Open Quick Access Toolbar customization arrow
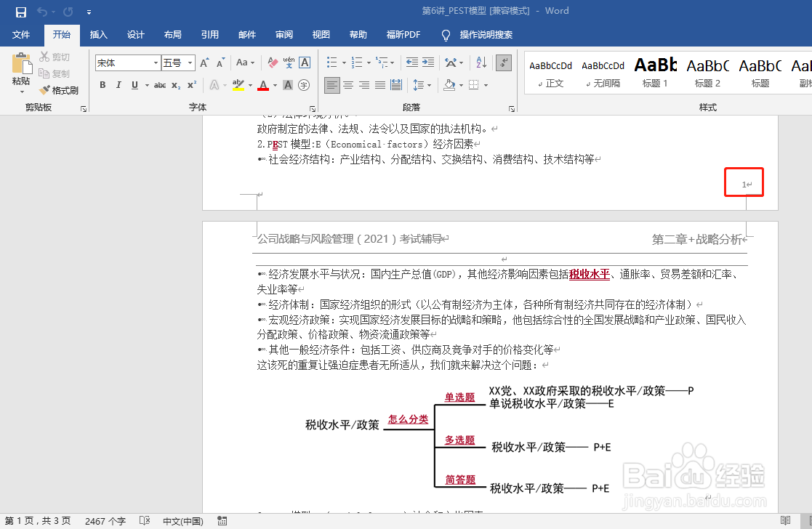The image size is (812, 529). [x=89, y=12]
